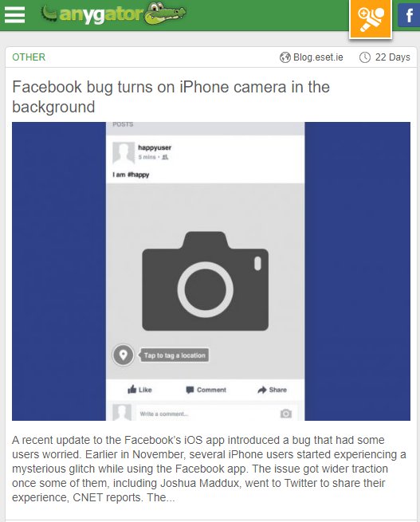Click the small camera icon in comment box
Image resolution: width=420 pixels, height=522 pixels.
click(286, 414)
